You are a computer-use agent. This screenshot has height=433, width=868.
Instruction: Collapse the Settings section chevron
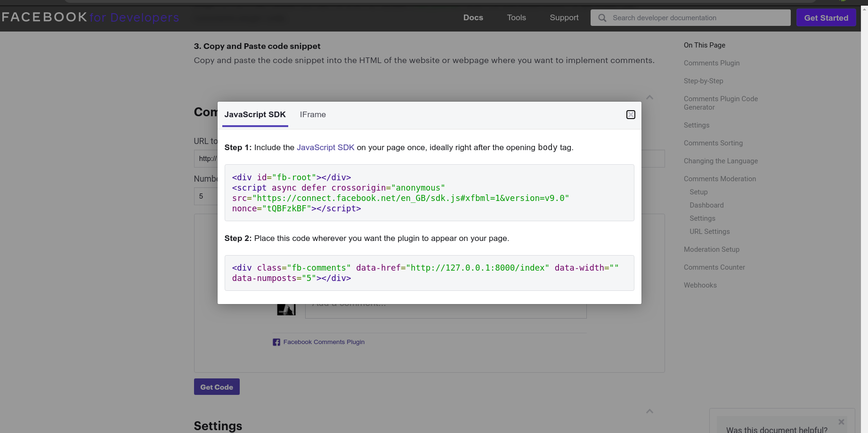pyautogui.click(x=649, y=411)
